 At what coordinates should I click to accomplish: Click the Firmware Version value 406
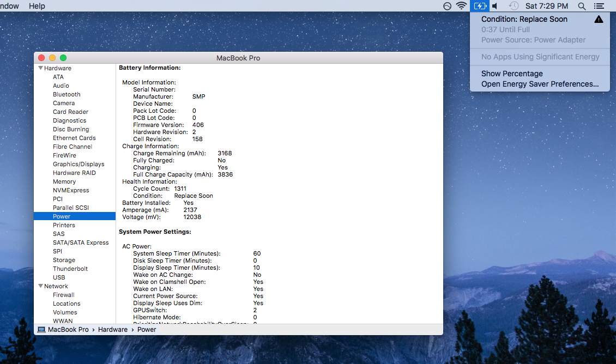198,125
